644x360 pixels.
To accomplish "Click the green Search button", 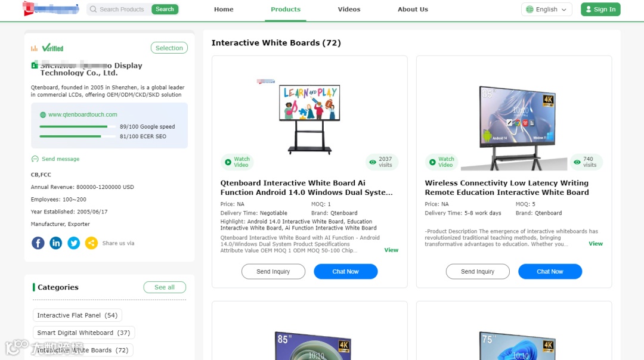I will coord(165,9).
